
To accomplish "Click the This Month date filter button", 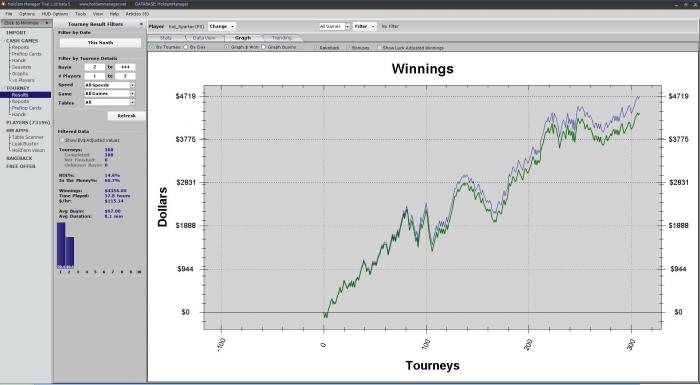I will [x=100, y=42].
